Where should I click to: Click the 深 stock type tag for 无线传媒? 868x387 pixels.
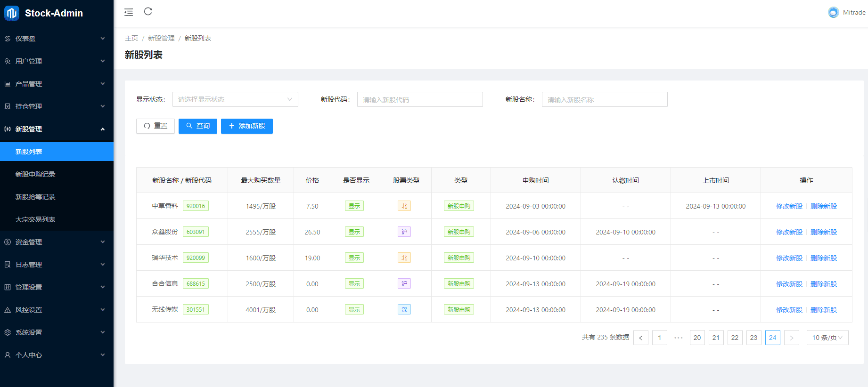coord(404,310)
